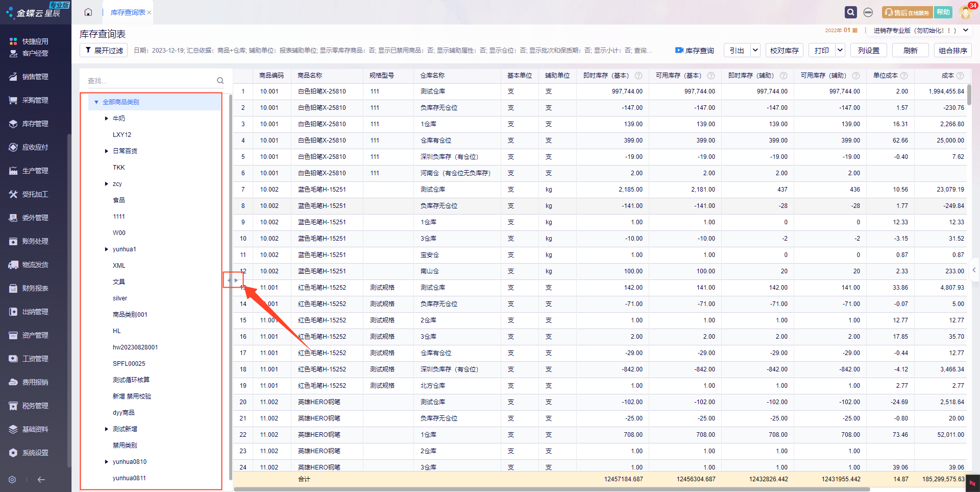The width and height of the screenshot is (980, 492).
Task: Click help icon beside 单位成本 column
Action: coord(904,76)
